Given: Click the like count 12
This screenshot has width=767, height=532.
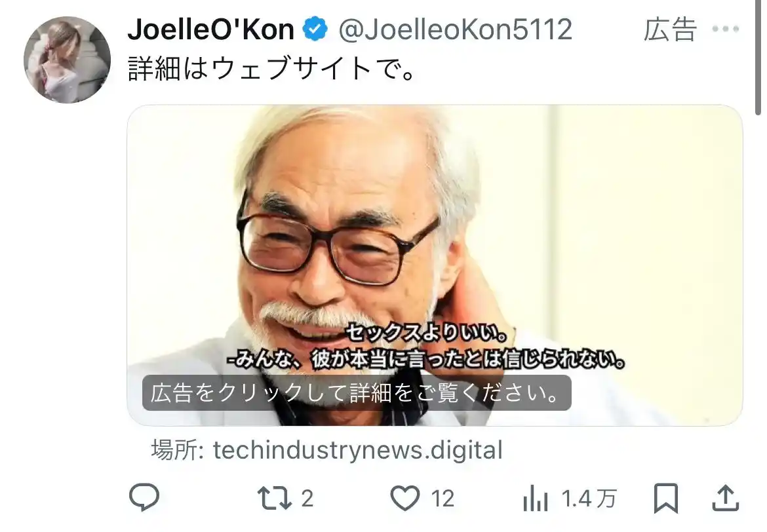Looking at the screenshot, I should [x=442, y=499].
